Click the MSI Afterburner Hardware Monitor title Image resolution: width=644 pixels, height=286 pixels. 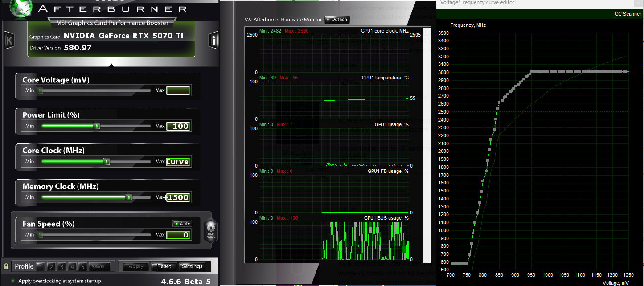[283, 20]
